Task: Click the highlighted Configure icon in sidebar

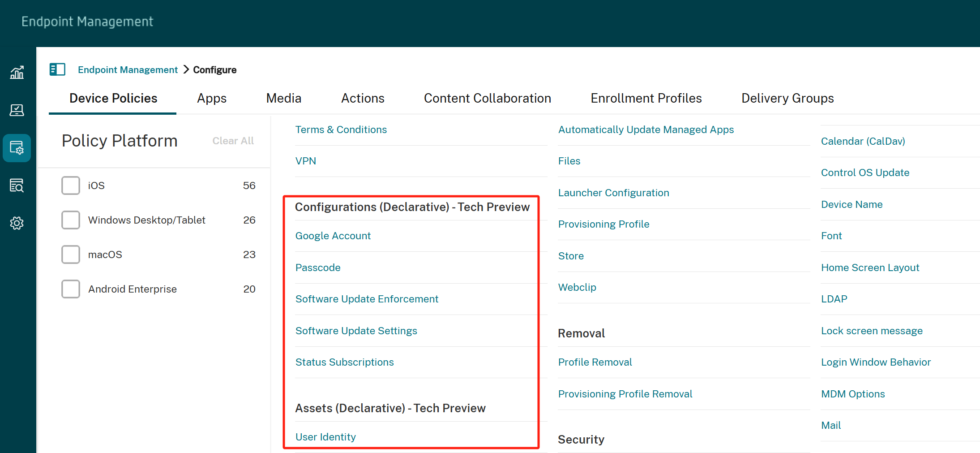Action: coord(17,148)
